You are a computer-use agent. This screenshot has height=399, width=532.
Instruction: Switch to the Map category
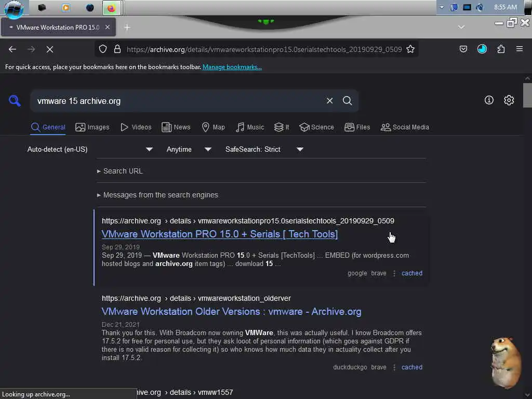[x=213, y=127]
